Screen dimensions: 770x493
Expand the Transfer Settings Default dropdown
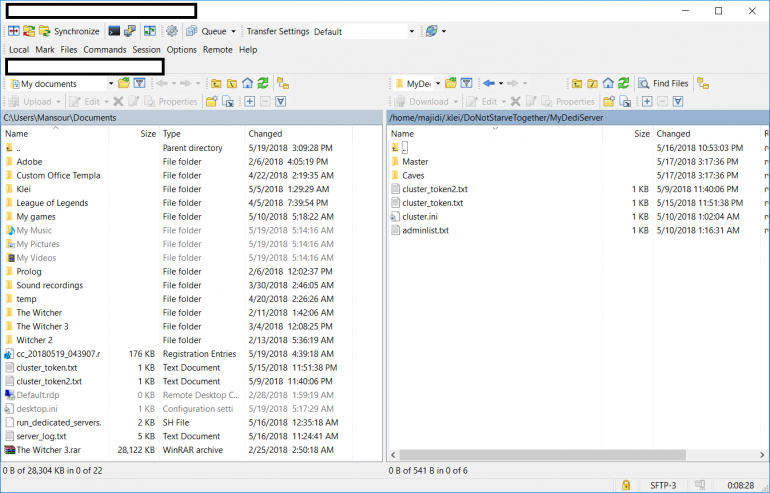click(411, 31)
